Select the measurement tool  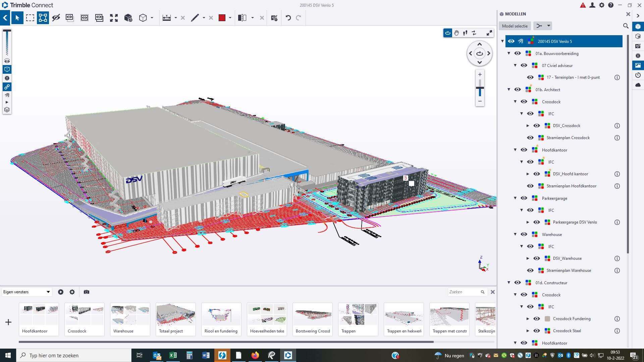167,18
